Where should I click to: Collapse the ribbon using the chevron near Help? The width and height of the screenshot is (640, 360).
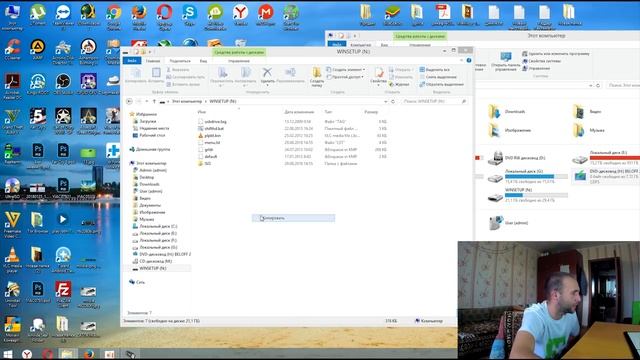click(462, 60)
